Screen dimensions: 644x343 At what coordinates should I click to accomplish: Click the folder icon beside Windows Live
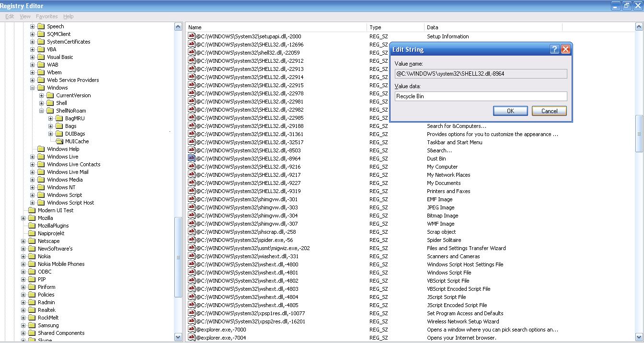(x=41, y=157)
